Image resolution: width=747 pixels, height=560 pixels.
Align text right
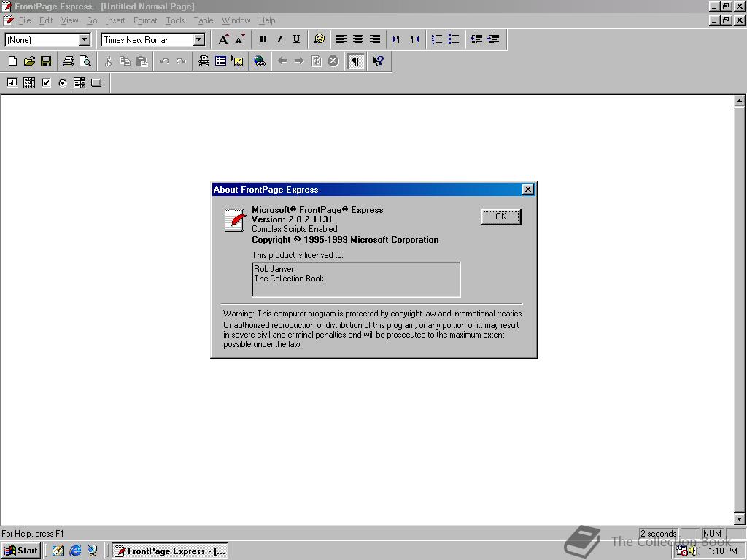point(375,39)
